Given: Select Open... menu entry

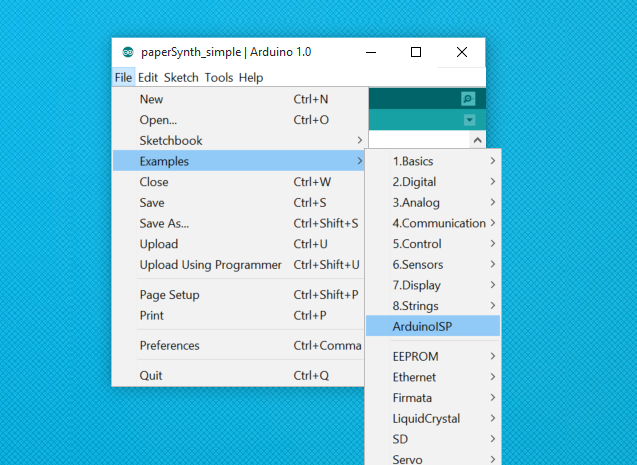Looking at the screenshot, I should pyautogui.click(x=238, y=120).
